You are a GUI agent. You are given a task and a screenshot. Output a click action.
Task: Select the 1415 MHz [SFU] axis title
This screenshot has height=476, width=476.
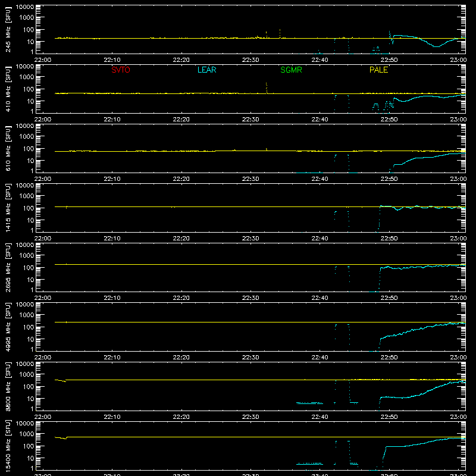point(8,208)
